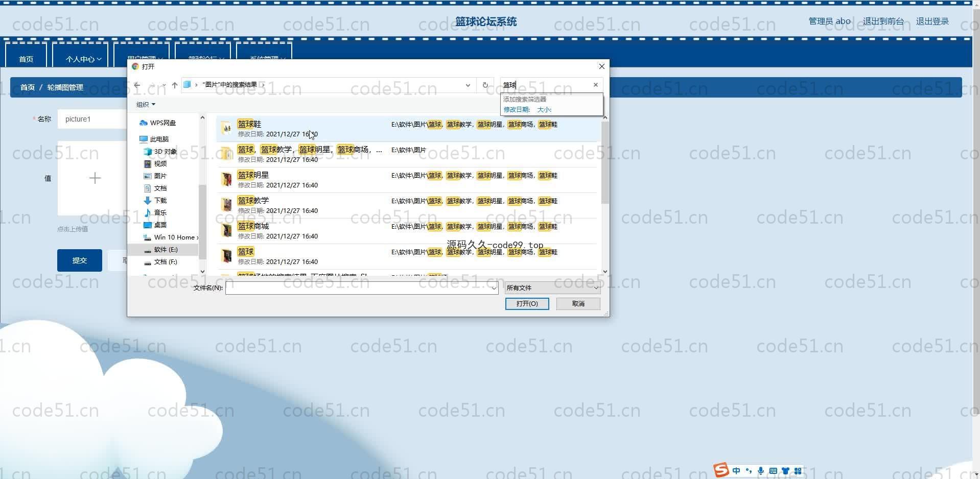This screenshot has height=479, width=980.
Task: Open 图片 folder in sidebar
Action: click(155, 176)
